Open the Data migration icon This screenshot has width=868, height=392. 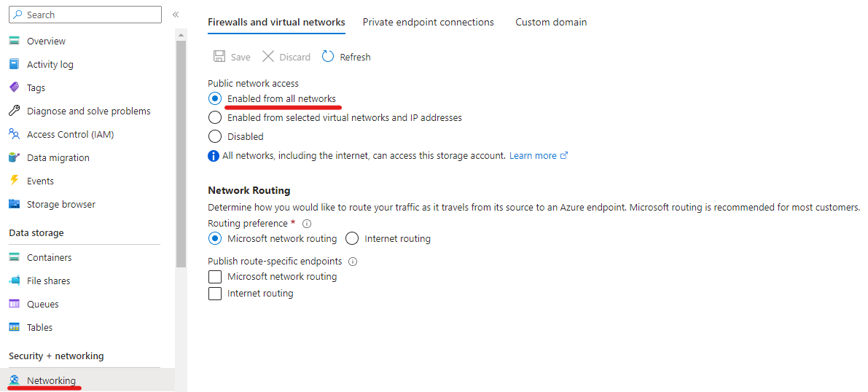tap(15, 157)
